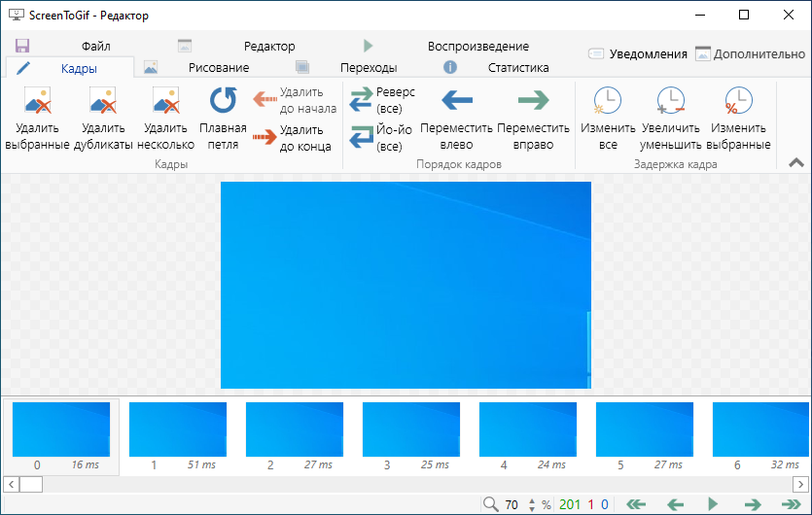Image resolution: width=812 pixels, height=515 pixels.
Task: Select frame 6 thumbnail
Action: (760, 429)
